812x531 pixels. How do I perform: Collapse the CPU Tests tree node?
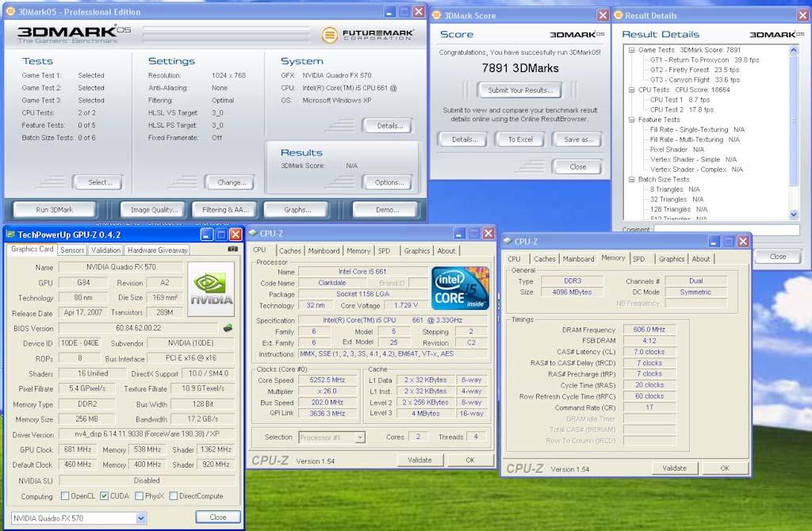click(x=632, y=90)
